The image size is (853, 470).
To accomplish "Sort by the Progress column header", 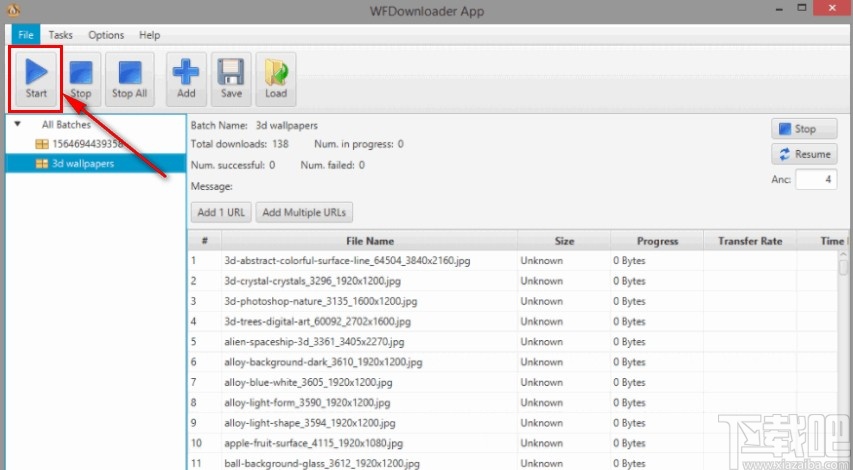I will coord(657,241).
